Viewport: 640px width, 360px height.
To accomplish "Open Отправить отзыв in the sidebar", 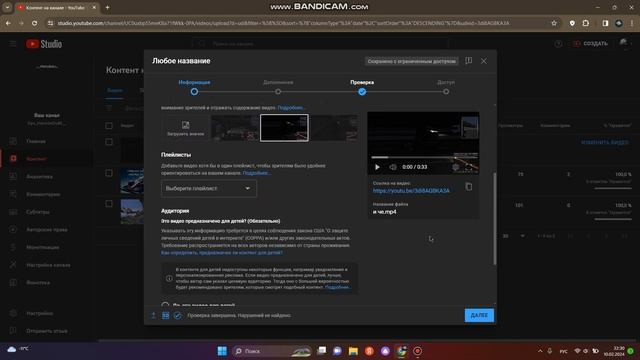I will pos(47,331).
